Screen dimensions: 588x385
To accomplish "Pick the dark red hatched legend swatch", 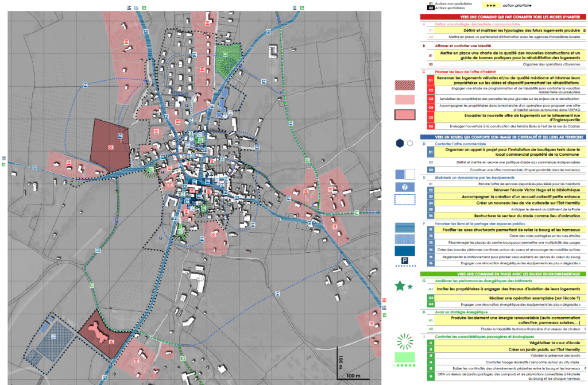I will click(405, 85).
